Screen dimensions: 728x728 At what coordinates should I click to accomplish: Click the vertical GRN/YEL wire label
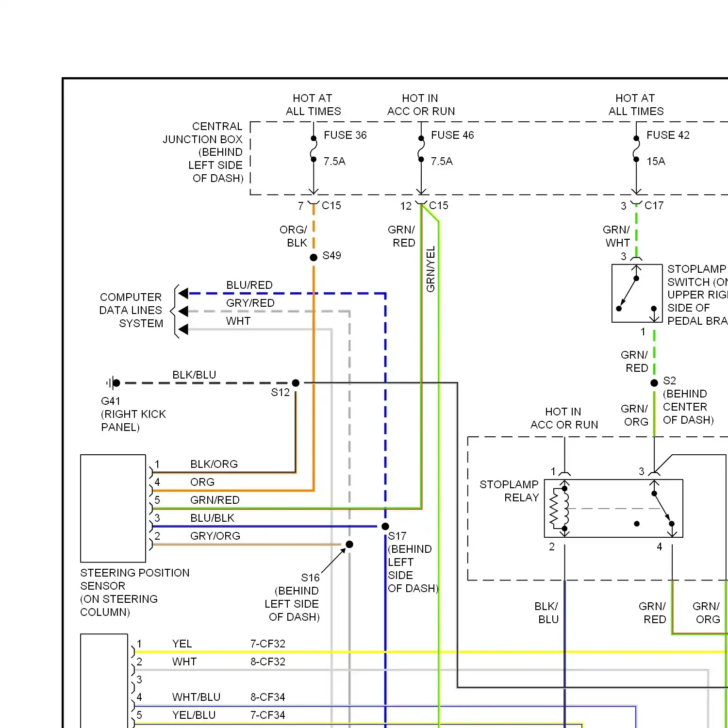tap(430, 269)
